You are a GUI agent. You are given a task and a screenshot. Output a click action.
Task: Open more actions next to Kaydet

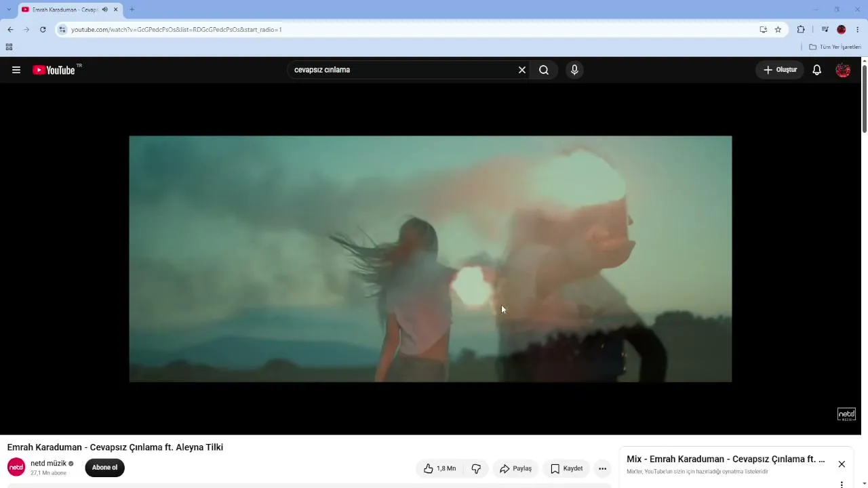602,468
